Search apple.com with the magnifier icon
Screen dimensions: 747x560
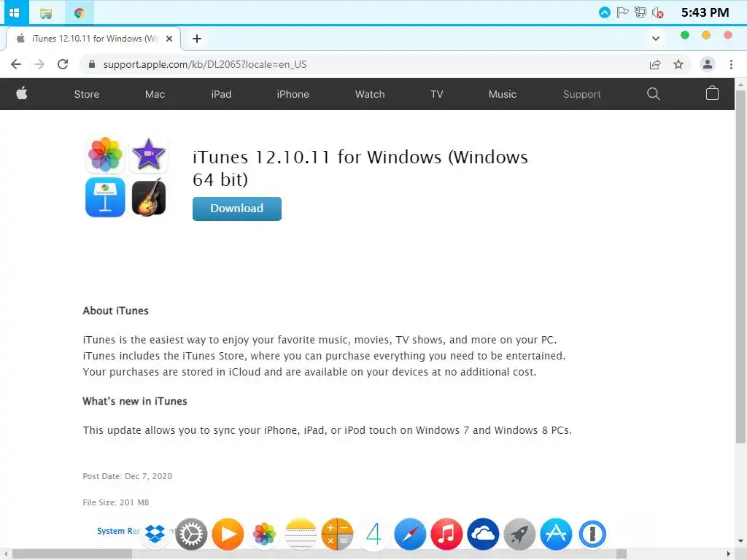click(x=653, y=94)
